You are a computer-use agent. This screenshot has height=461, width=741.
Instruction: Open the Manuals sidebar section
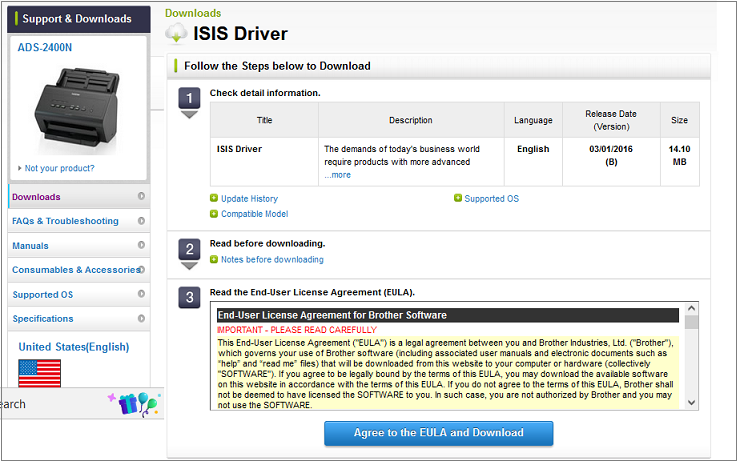tap(79, 245)
